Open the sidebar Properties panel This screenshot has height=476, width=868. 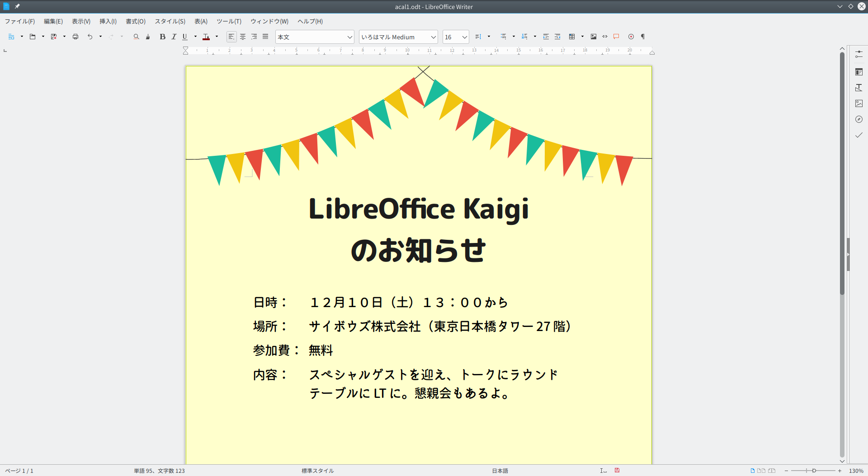(859, 72)
